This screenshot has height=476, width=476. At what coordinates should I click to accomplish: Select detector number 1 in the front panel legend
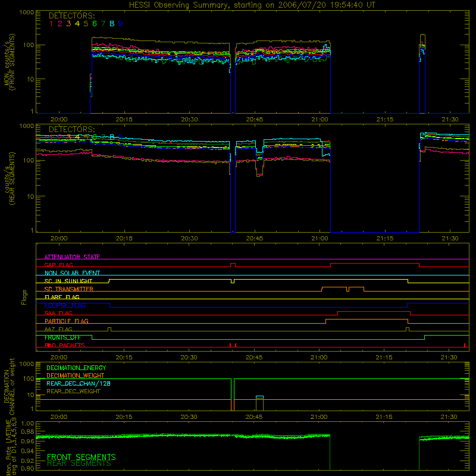(x=51, y=24)
